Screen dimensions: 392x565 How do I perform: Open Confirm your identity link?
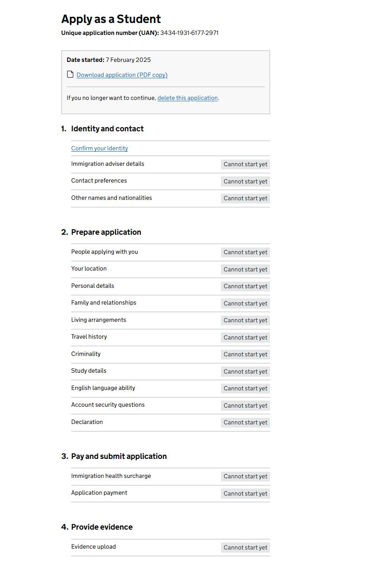coord(99,149)
